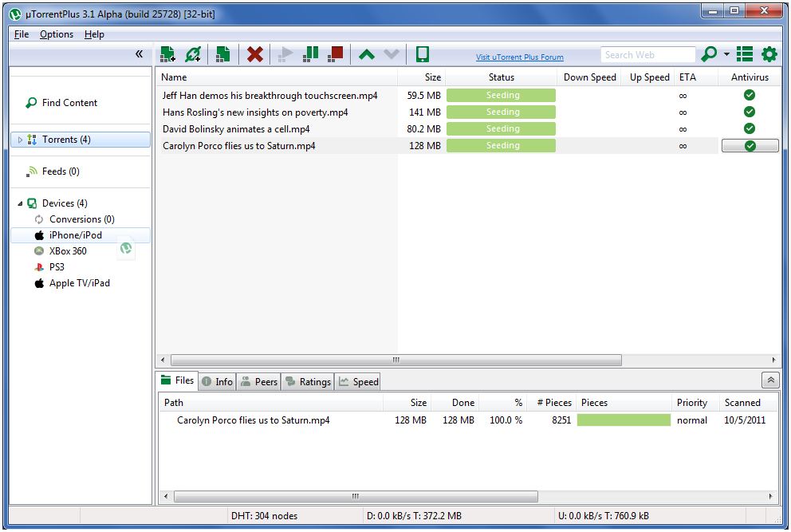Sort torrents by the Status column header

tap(502, 77)
